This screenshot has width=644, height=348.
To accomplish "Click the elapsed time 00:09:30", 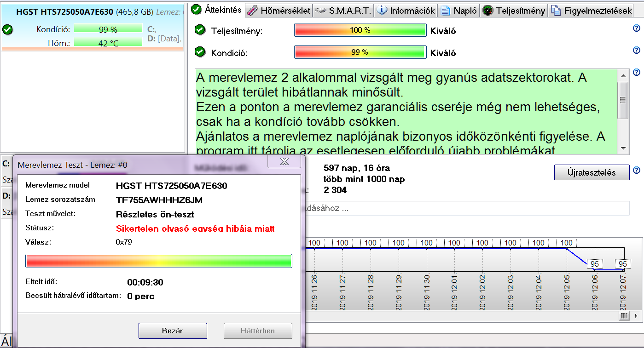I will pyautogui.click(x=145, y=282).
